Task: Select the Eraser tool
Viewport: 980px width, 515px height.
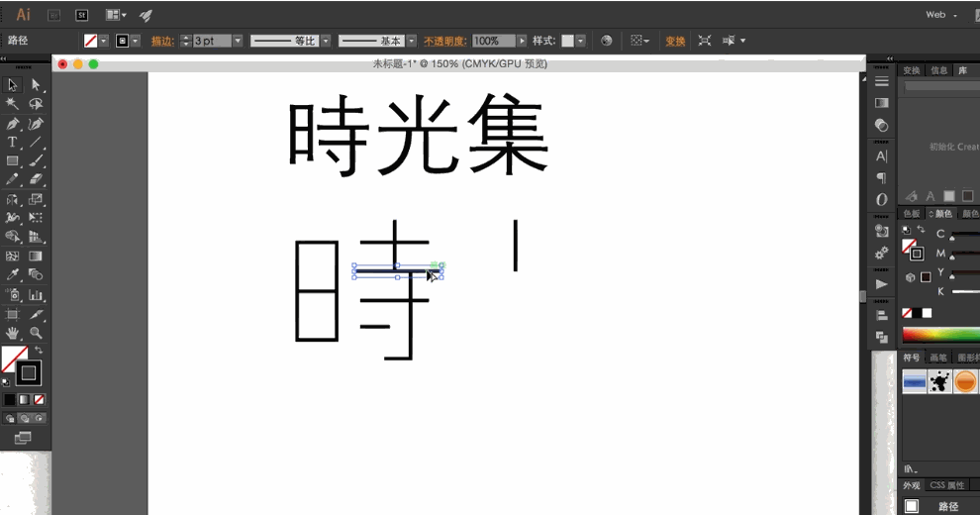Action: (36, 179)
